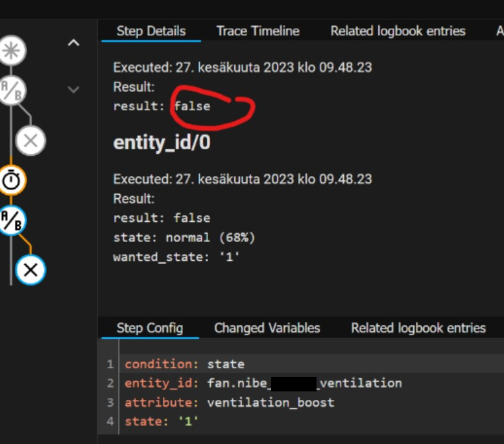504x444 pixels.
Task: Switch to the Changed Variables tab
Action: 267,328
